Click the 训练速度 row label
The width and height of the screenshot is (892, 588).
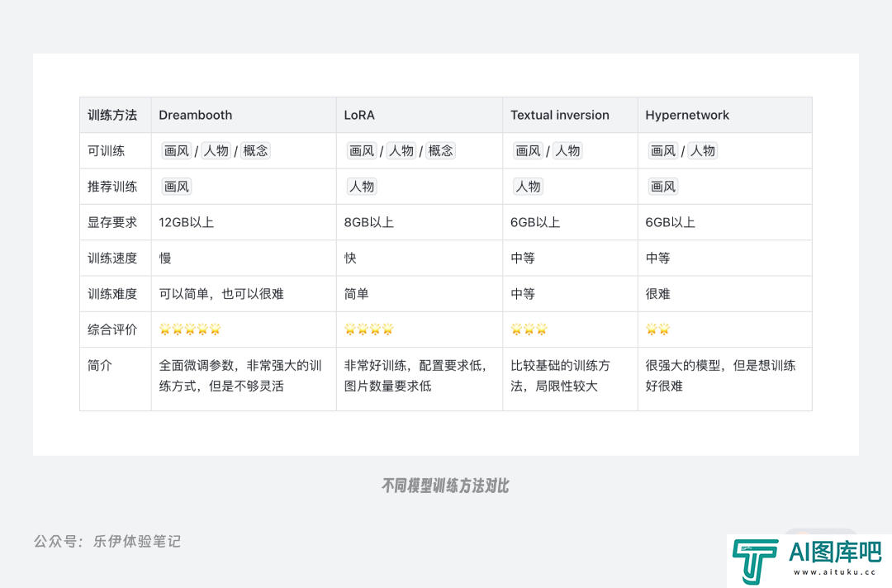tap(112, 258)
